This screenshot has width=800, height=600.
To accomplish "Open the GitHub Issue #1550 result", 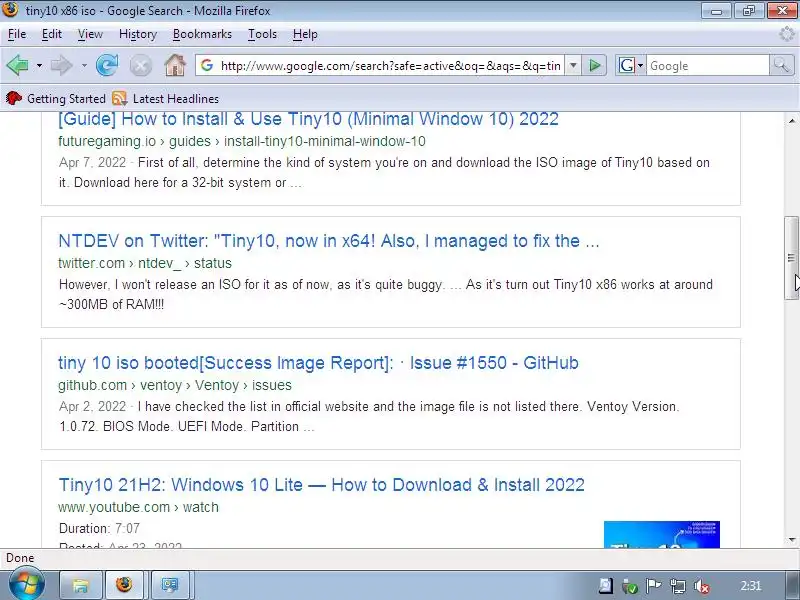I will coord(318,363).
